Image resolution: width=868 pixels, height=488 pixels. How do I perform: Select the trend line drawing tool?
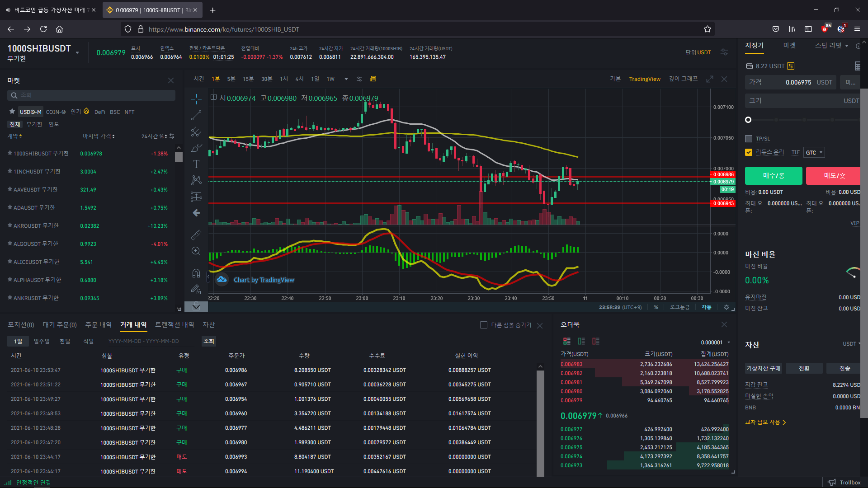pos(196,116)
